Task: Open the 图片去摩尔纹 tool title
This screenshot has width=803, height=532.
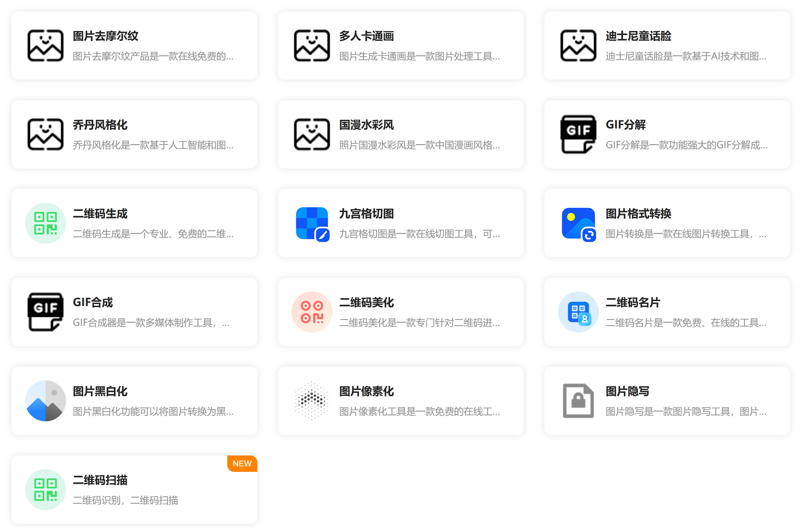Action: [x=105, y=36]
